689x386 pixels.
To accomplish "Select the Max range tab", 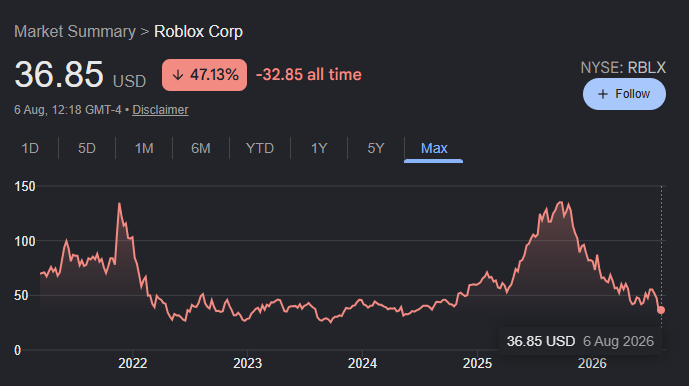I will [434, 149].
